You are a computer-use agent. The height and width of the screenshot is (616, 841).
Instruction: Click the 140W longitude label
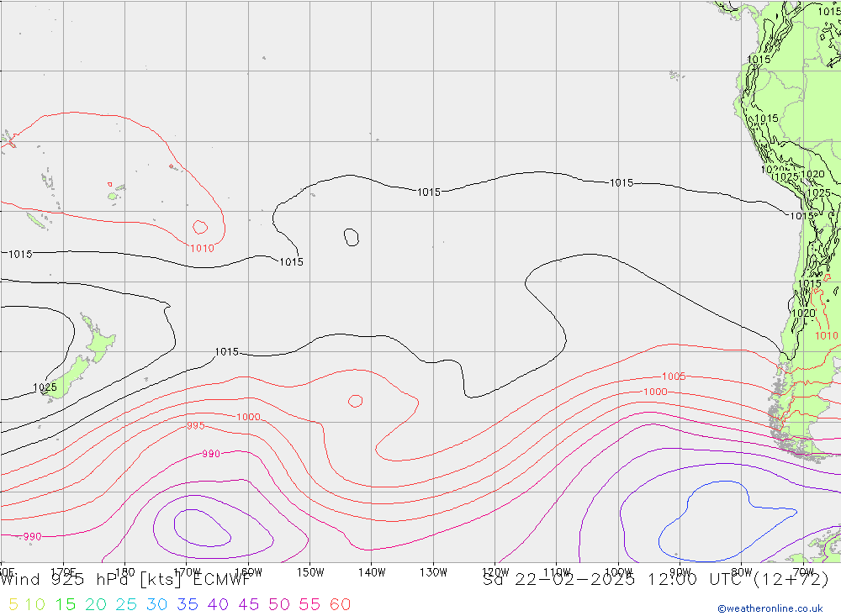(372, 572)
